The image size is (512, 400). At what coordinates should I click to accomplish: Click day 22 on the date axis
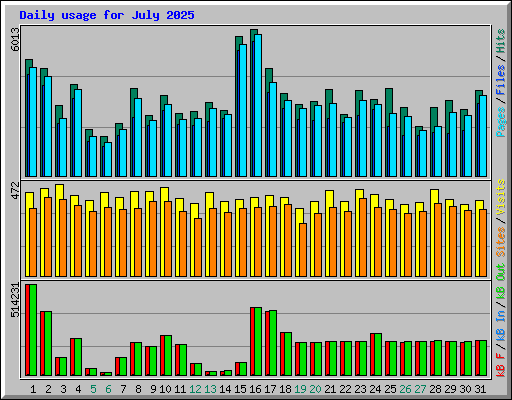pyautogui.click(x=345, y=389)
